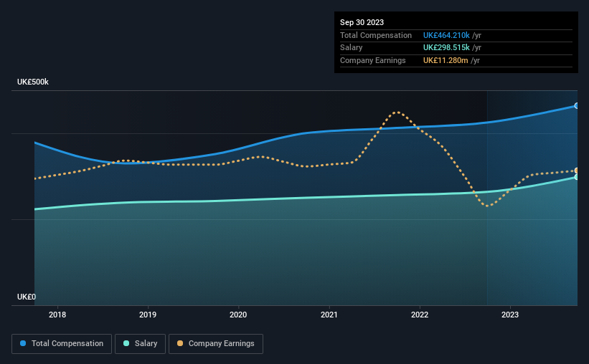Click the UK£464.210k total compensation value
Screen dimensions: 589x364
pyautogui.click(x=446, y=35)
